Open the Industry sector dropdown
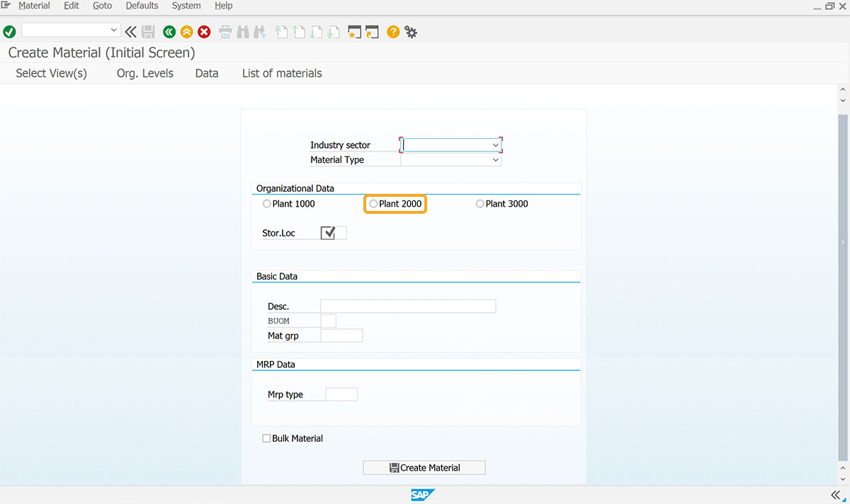This screenshot has width=850, height=504. 495,145
